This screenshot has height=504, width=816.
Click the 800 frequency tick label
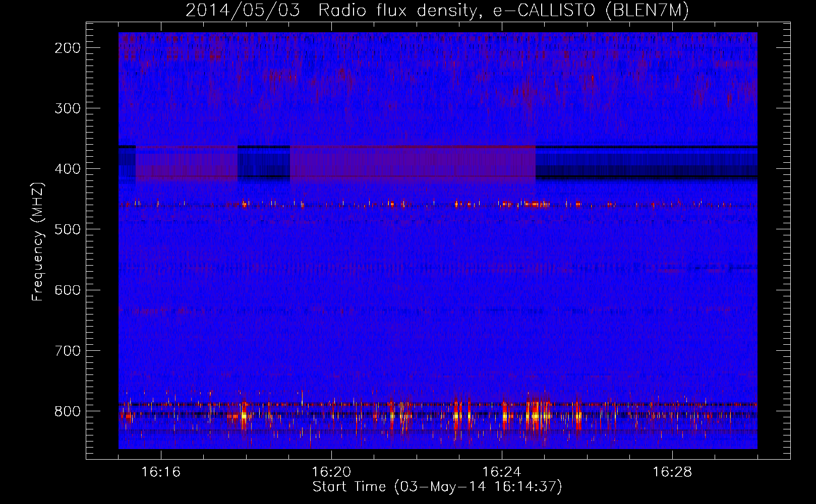(67, 411)
